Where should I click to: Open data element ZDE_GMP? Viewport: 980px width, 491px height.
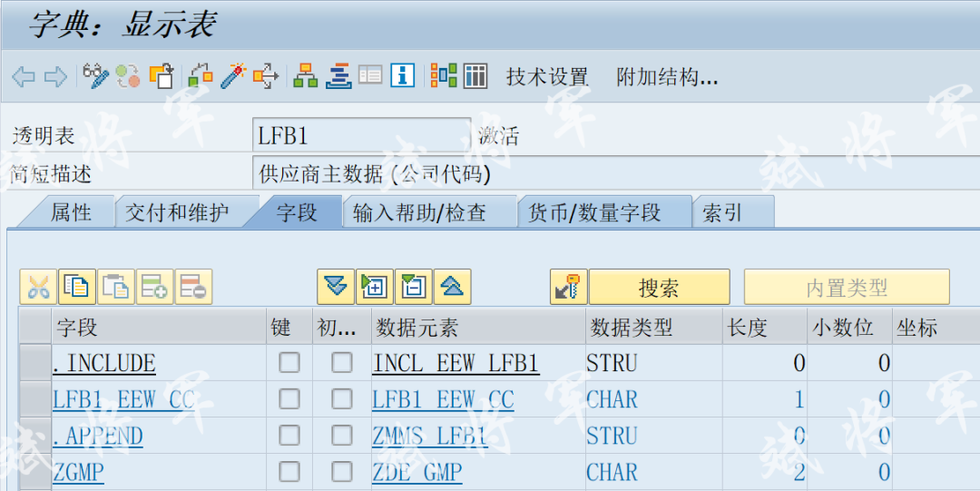[417, 472]
